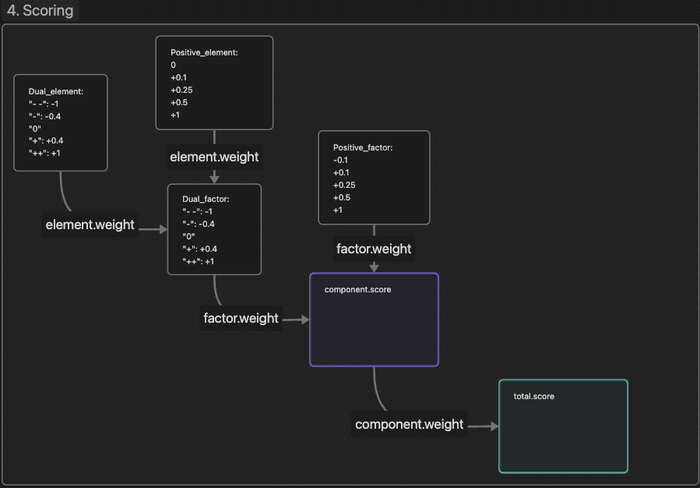
Task: Click arrowhead pointing into total.score card
Action: coord(494,426)
